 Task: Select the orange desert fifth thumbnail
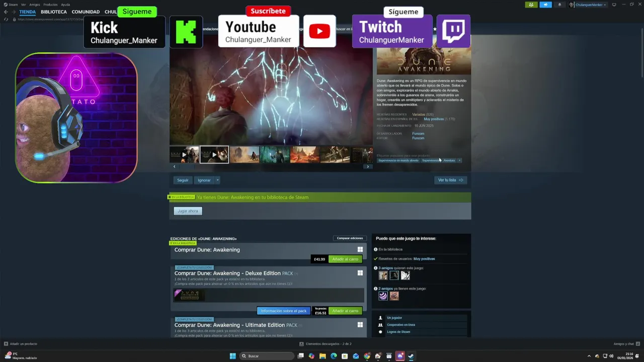coord(304,154)
